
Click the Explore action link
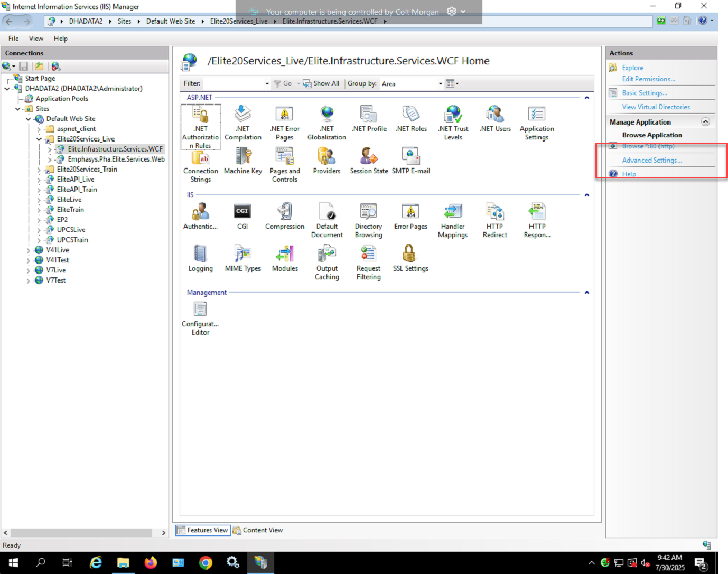click(632, 68)
